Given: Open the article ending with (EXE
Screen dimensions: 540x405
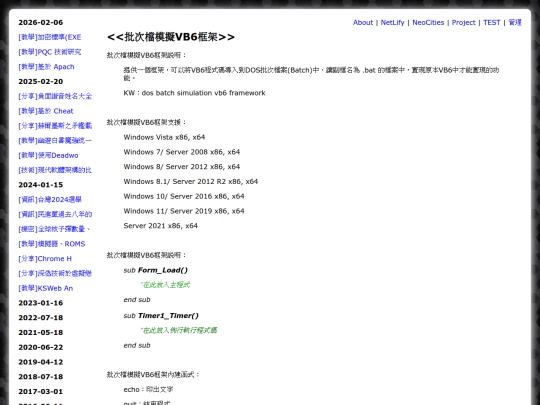Looking at the screenshot, I should coord(50,37).
